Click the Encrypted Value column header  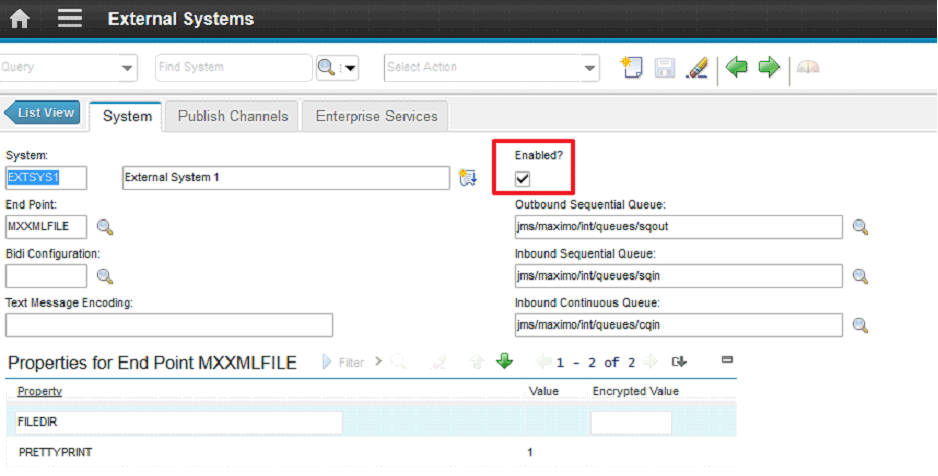(635, 391)
